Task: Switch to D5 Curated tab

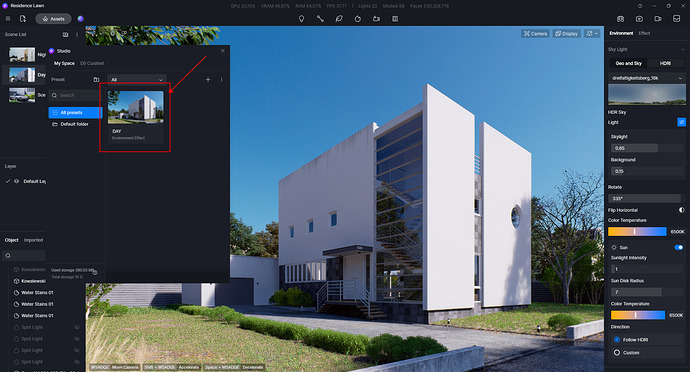Action: click(x=92, y=63)
